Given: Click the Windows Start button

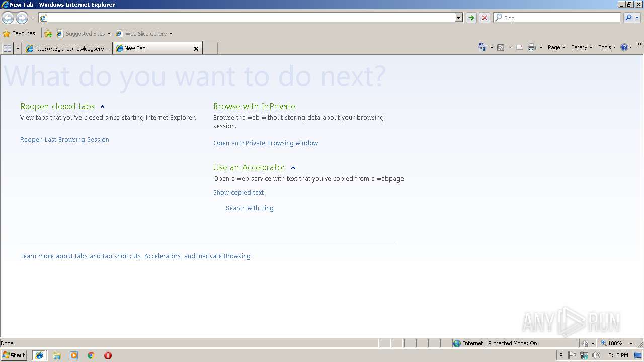Looking at the screenshot, I should point(14,355).
